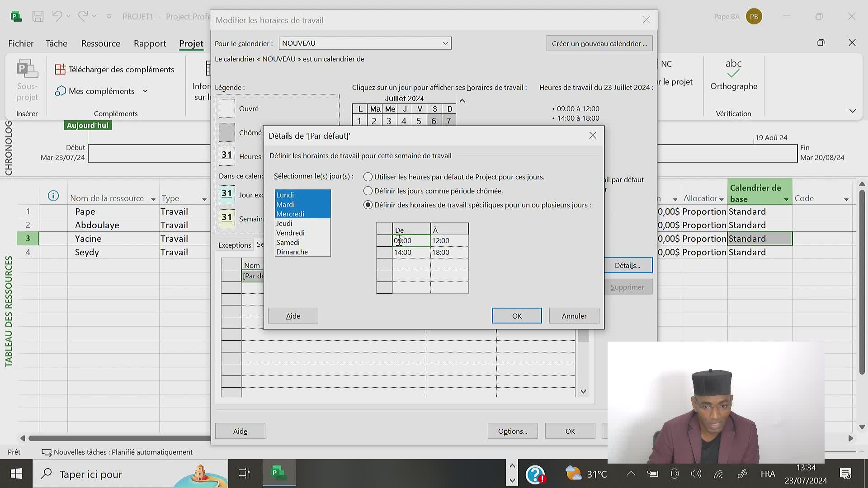The height and width of the screenshot is (488, 868).
Task: Open the Quick Access Toolbar customize arrow
Action: tap(109, 17)
